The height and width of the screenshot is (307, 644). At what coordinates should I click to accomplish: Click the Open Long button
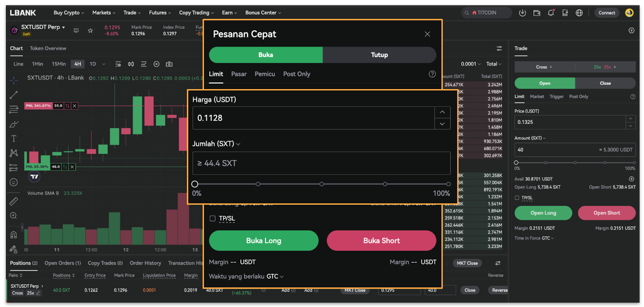click(543, 213)
